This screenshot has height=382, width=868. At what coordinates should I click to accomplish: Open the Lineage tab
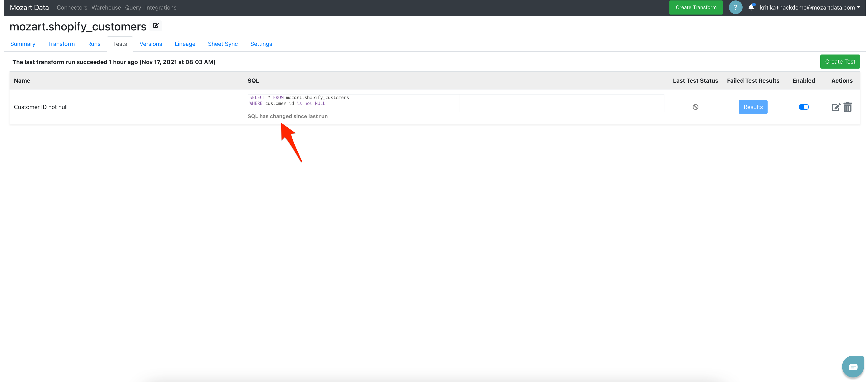point(185,44)
